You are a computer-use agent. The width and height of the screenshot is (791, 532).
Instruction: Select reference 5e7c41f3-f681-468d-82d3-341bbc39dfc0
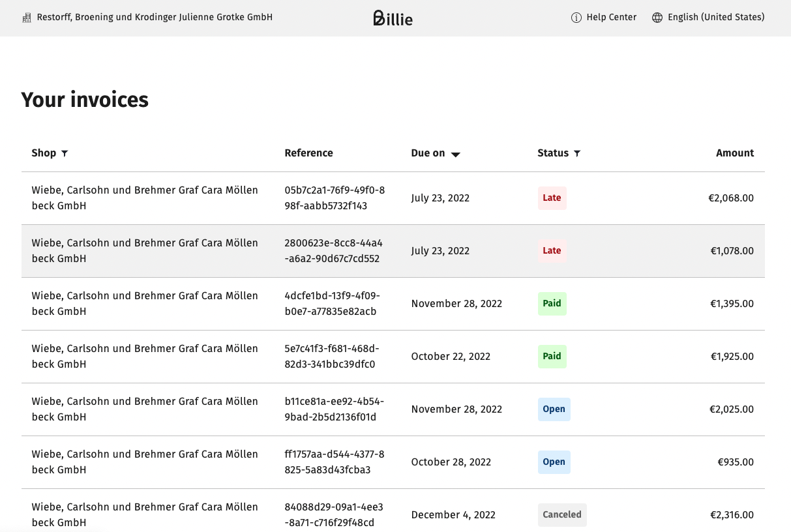332,357
